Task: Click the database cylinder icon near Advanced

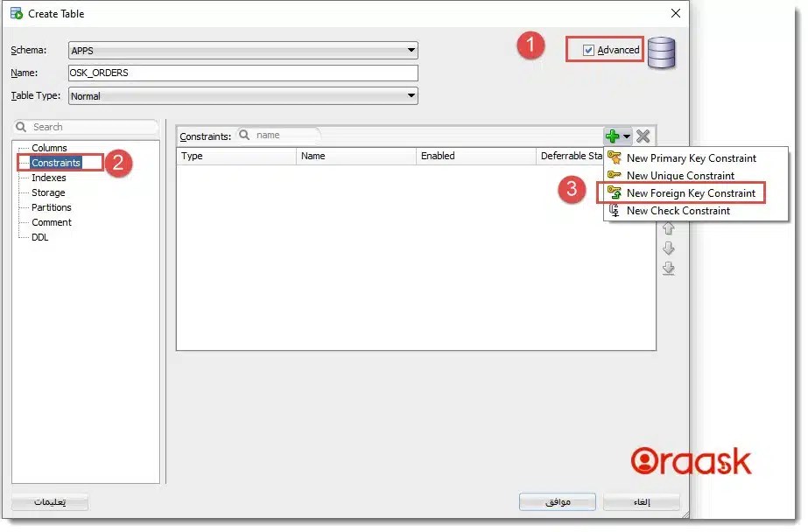Action: point(662,52)
